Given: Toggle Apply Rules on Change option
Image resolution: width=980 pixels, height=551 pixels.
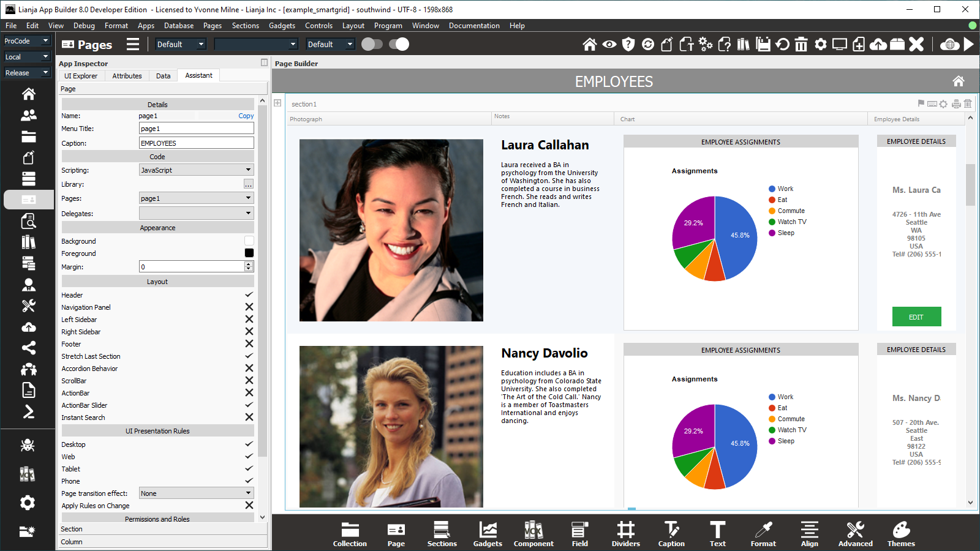Looking at the screenshot, I should coord(249,506).
